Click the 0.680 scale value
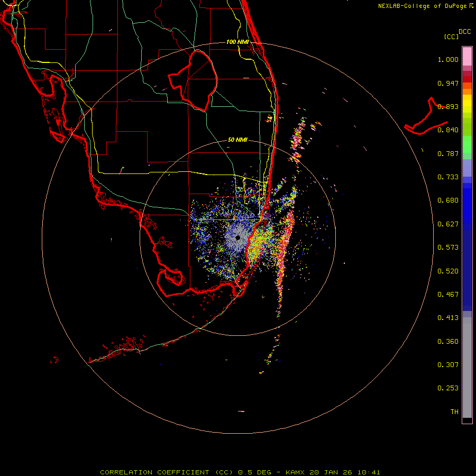 [x=448, y=200]
